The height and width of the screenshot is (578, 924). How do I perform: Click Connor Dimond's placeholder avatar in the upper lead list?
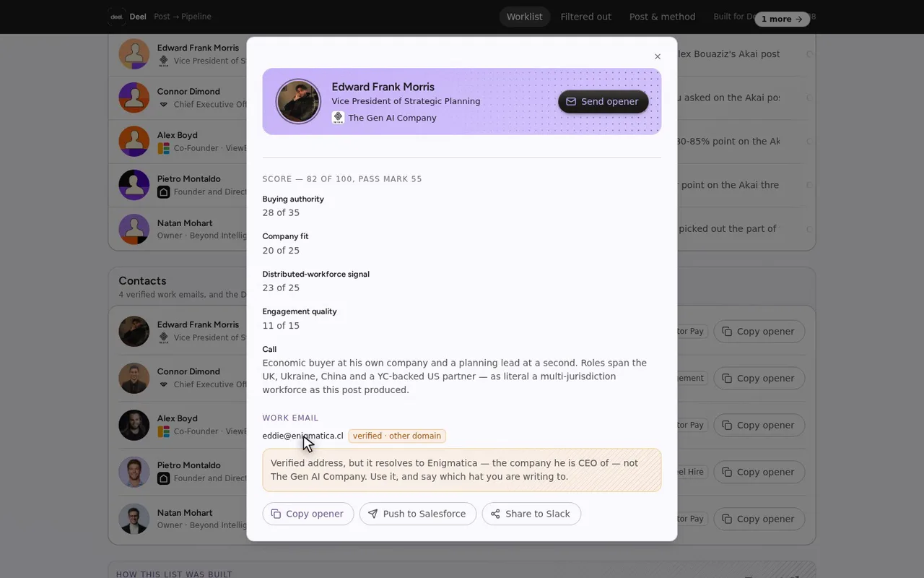click(x=134, y=98)
